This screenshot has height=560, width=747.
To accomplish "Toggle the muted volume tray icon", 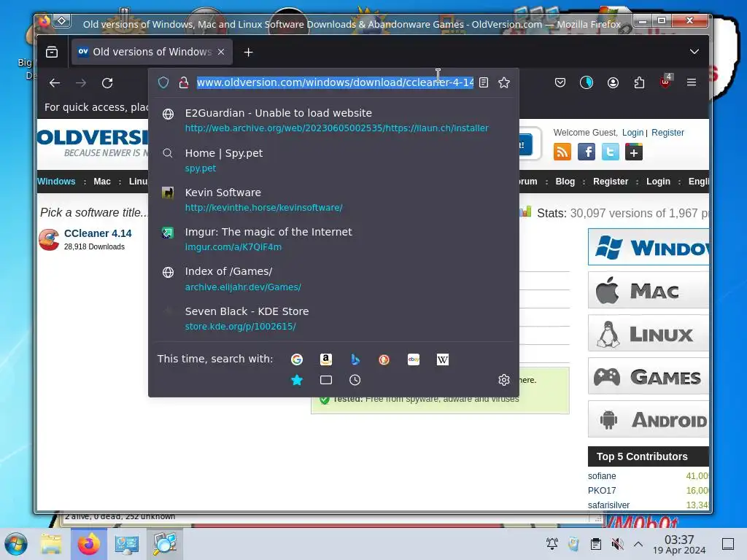I will click(617, 544).
